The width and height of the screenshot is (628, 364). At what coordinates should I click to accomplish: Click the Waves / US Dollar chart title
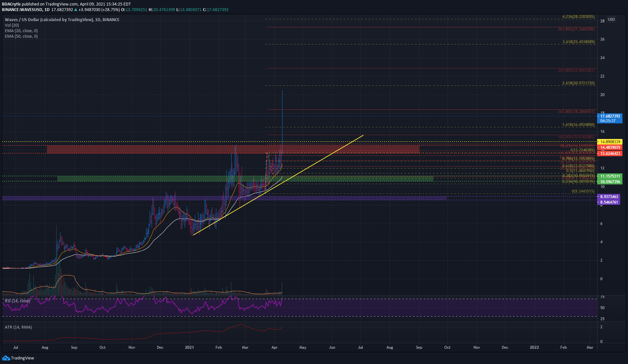[62, 19]
